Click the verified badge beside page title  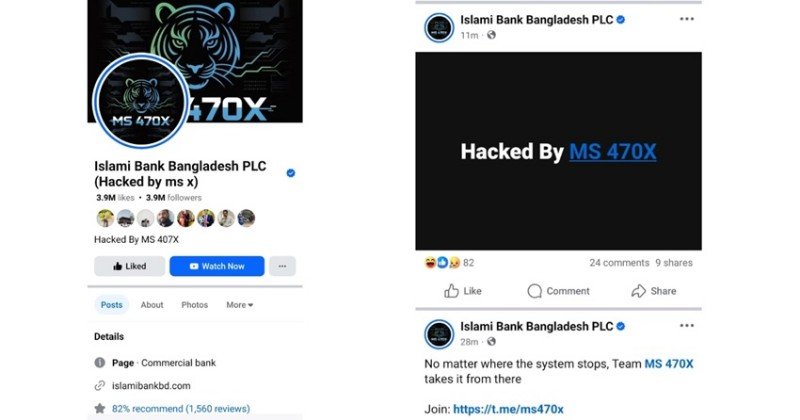tap(291, 173)
